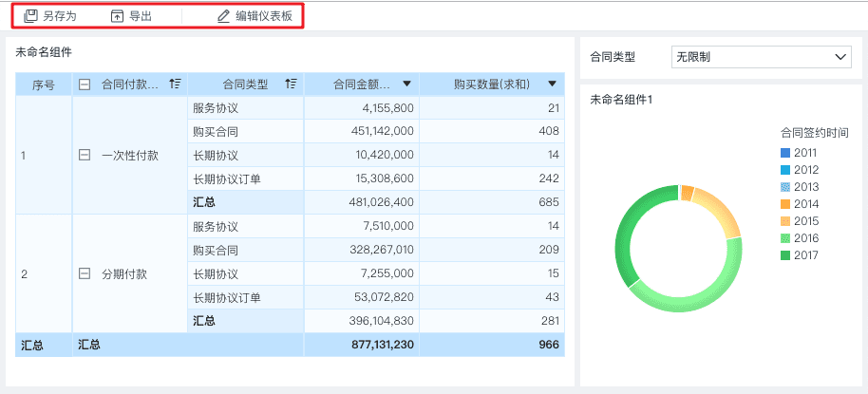
Task: Click the pencil icon for 编辑仪表板
Action: pos(224,16)
